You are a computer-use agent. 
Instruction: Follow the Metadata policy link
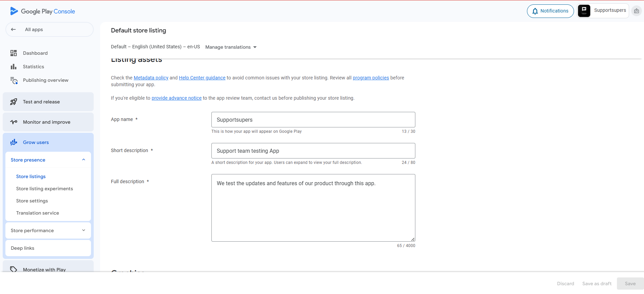(151, 78)
